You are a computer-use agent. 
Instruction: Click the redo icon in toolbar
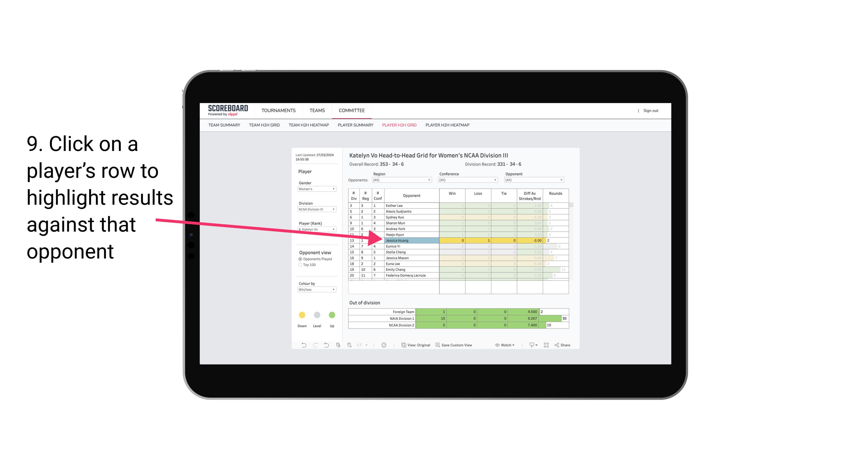315,346
